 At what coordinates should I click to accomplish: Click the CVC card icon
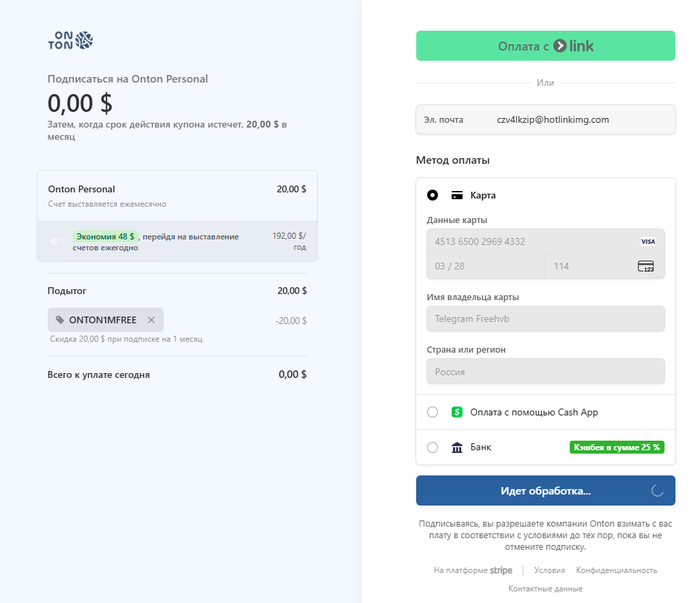[646, 267]
